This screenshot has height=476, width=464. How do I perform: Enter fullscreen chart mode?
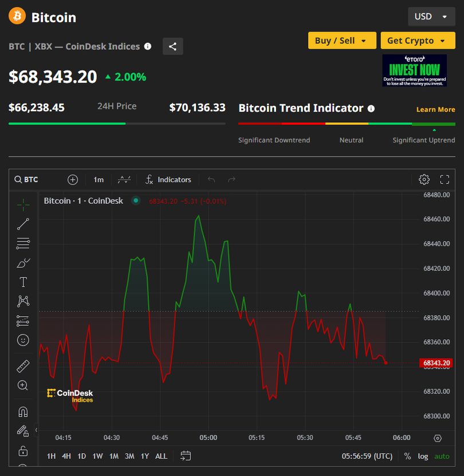pos(445,179)
